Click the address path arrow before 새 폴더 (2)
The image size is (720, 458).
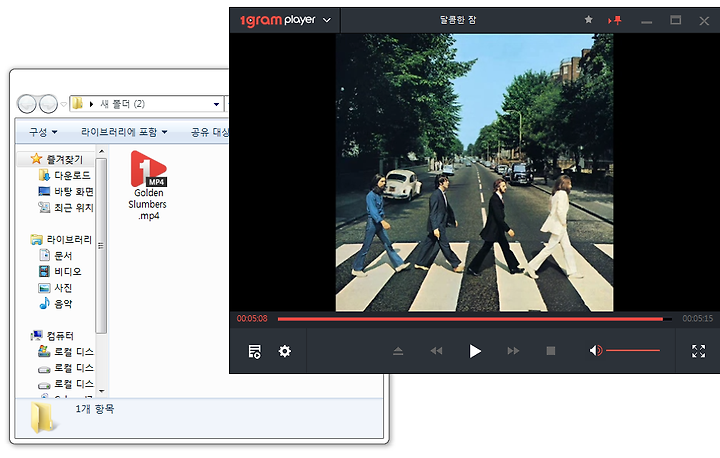91,104
